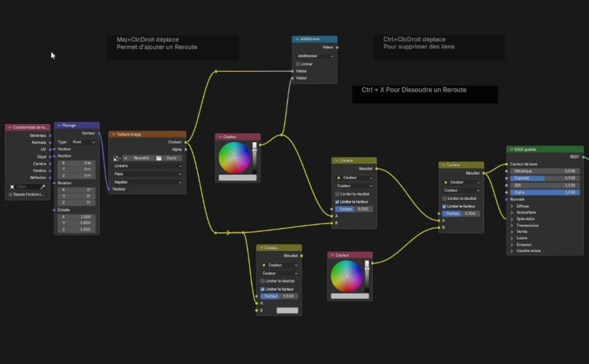Image resolution: width=589 pixels, height=364 pixels.
Task: Expand the Subsurface section of BSDF guidée
Action: coord(512,212)
